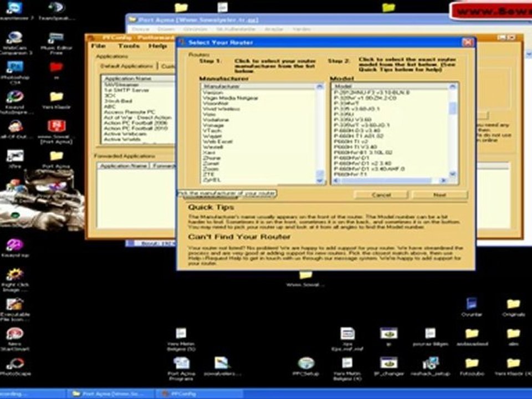Open the ip desktop icon above IP_changer
The height and width of the screenshot is (399, 532).
click(x=389, y=336)
